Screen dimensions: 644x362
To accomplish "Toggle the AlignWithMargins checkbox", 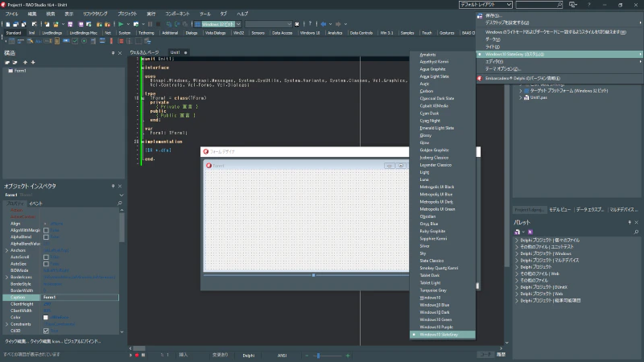I will [46, 230].
